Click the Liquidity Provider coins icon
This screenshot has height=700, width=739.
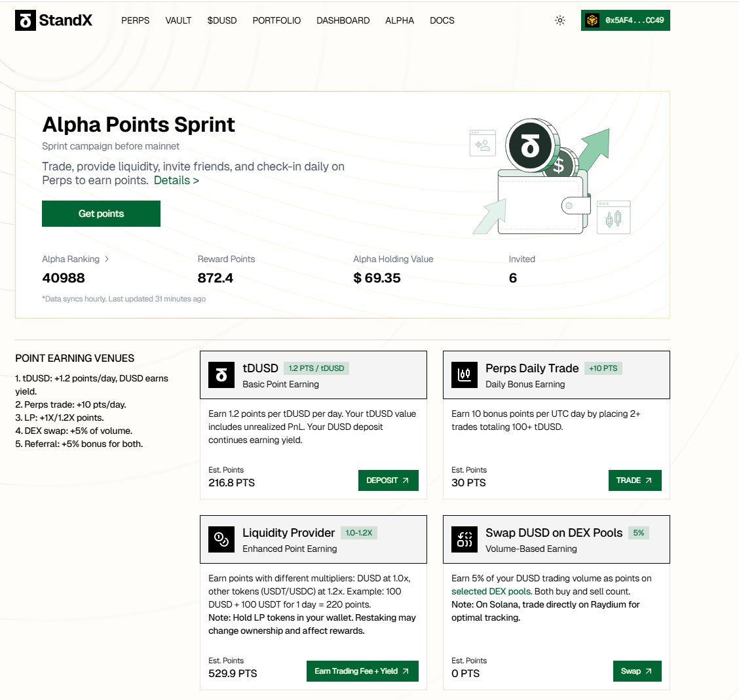pos(221,539)
